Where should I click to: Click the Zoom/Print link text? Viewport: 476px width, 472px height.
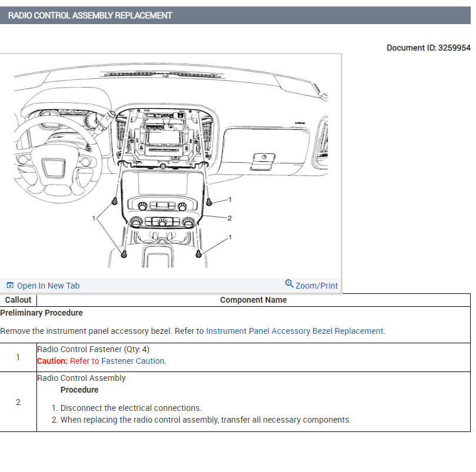click(x=317, y=286)
